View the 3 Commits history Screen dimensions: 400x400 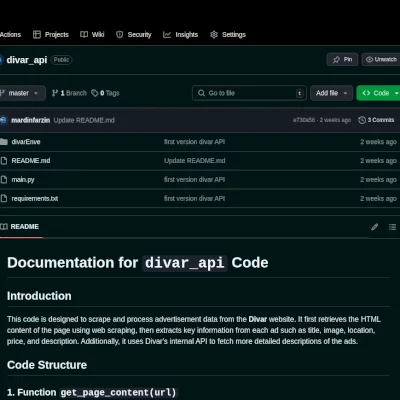pyautogui.click(x=376, y=120)
